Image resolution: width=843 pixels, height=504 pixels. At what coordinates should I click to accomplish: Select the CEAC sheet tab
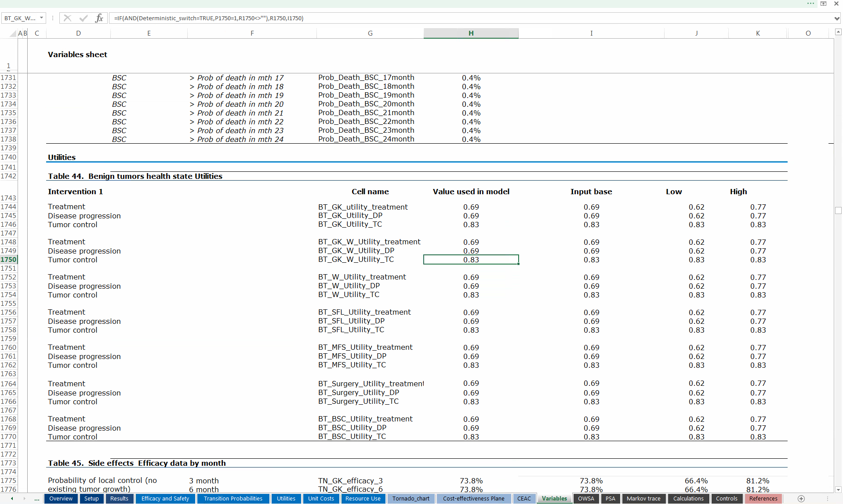click(524, 498)
